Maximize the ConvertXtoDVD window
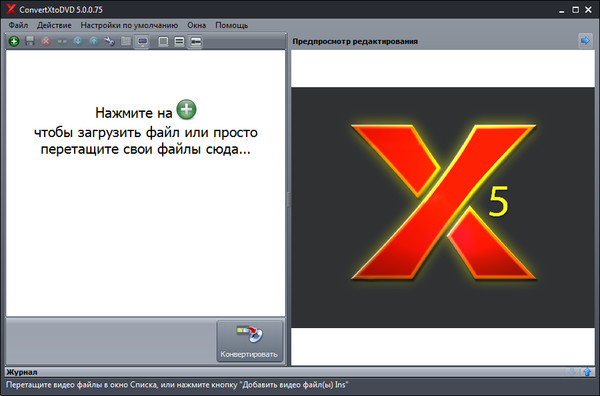600x396 pixels. 575,10
